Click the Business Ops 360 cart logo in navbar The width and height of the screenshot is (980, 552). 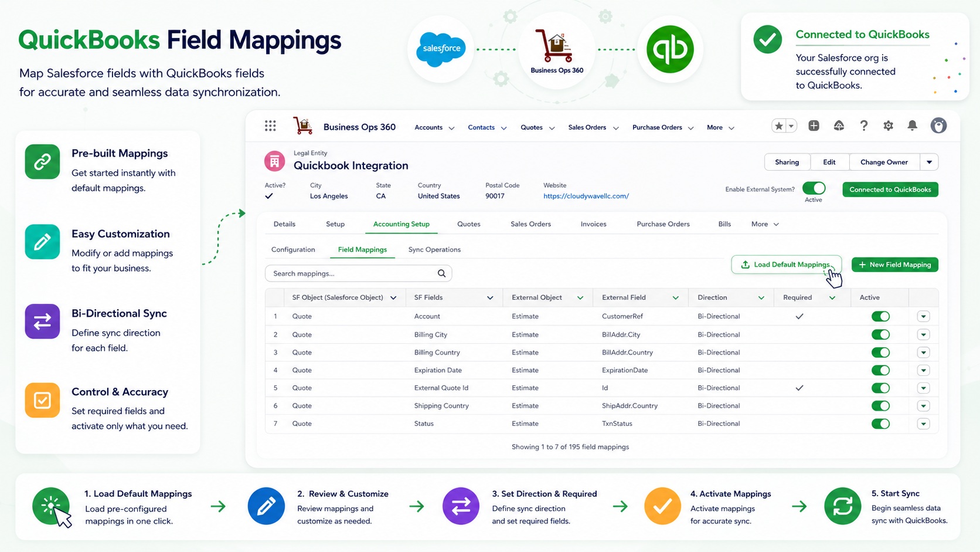pos(303,126)
